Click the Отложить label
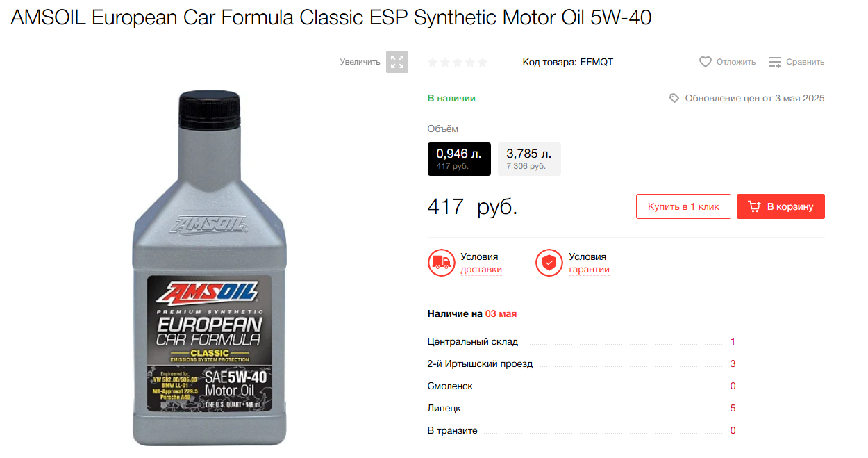Image resolution: width=868 pixels, height=458 pixels. click(x=736, y=62)
